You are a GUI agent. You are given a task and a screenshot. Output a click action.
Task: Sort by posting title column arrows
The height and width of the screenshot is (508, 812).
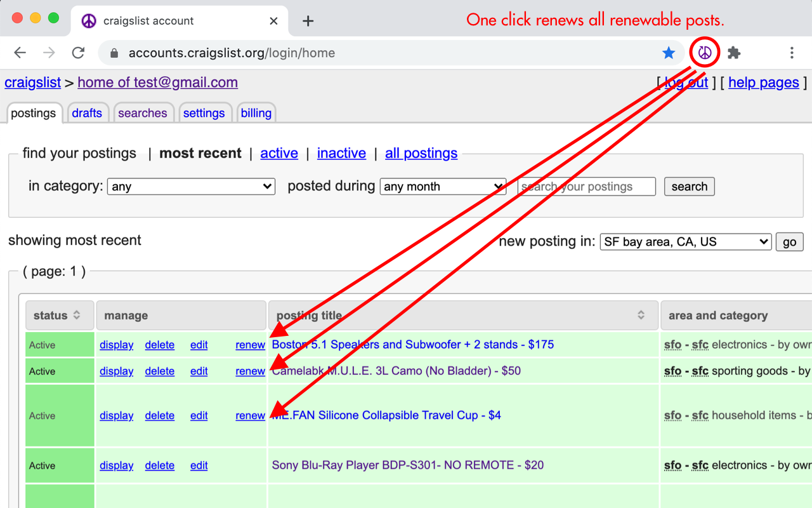click(x=641, y=316)
